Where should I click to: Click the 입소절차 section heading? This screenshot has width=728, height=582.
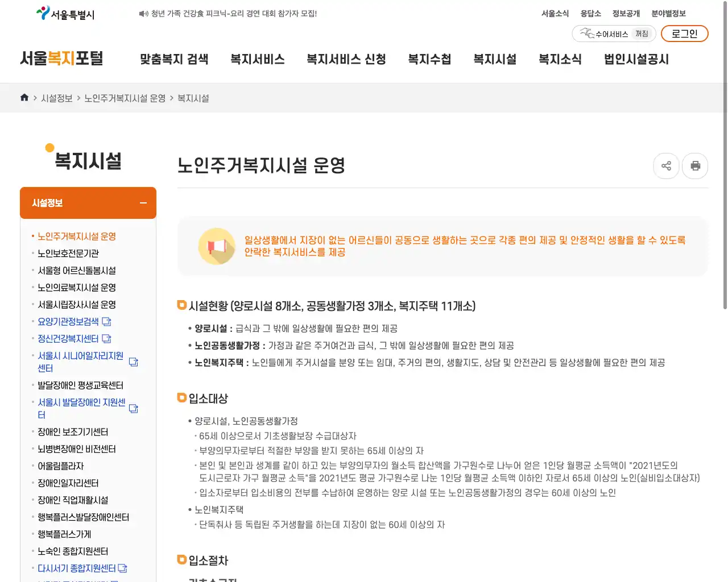(208, 560)
